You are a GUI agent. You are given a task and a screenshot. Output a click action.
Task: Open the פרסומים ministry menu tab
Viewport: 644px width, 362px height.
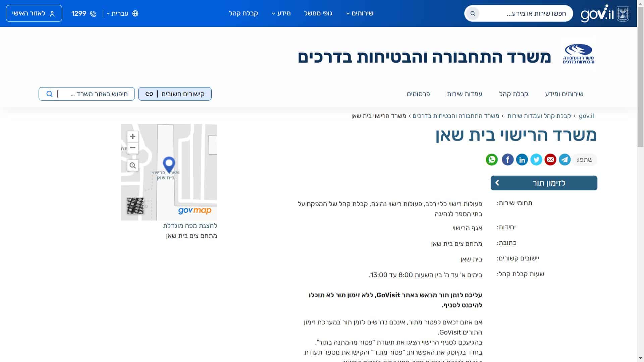418,94
